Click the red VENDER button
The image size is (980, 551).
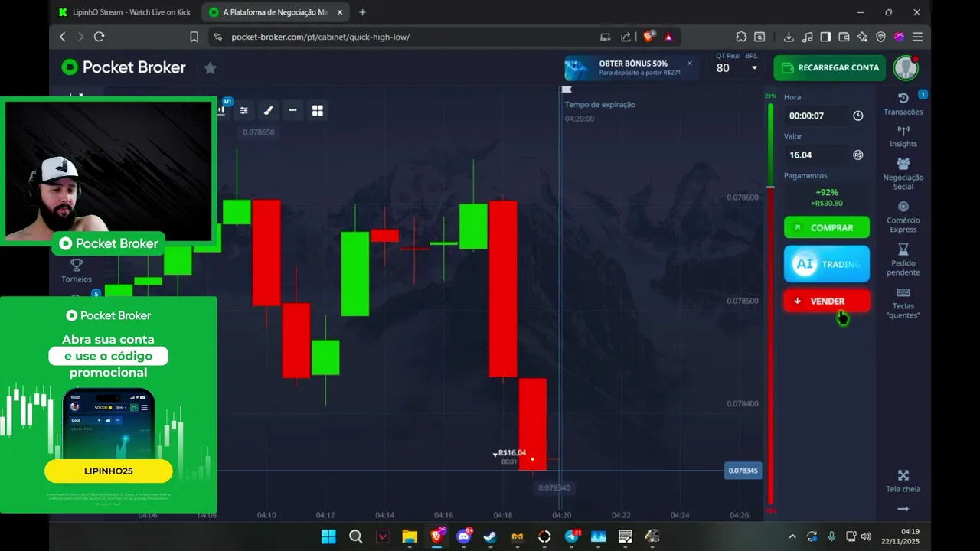point(827,301)
